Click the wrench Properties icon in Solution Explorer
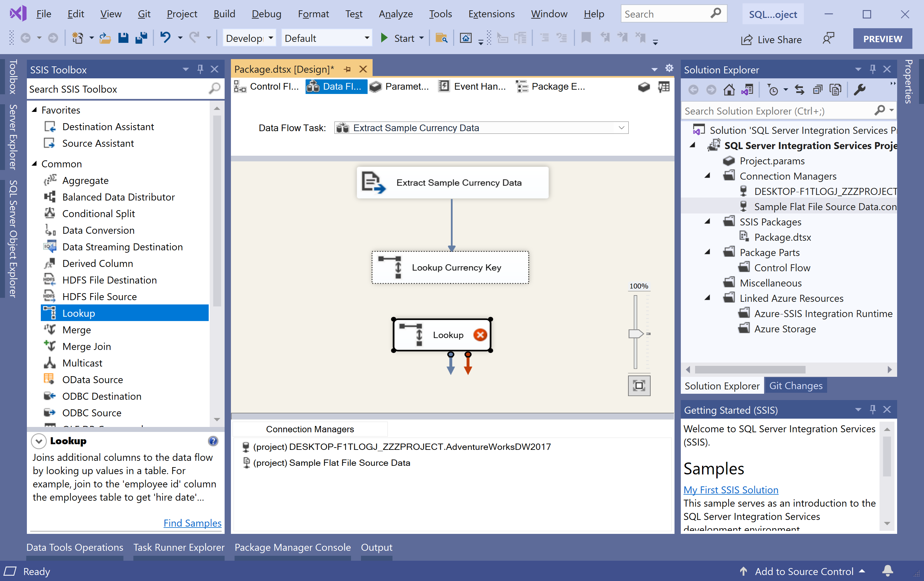Image resolution: width=924 pixels, height=581 pixels. 860,90
